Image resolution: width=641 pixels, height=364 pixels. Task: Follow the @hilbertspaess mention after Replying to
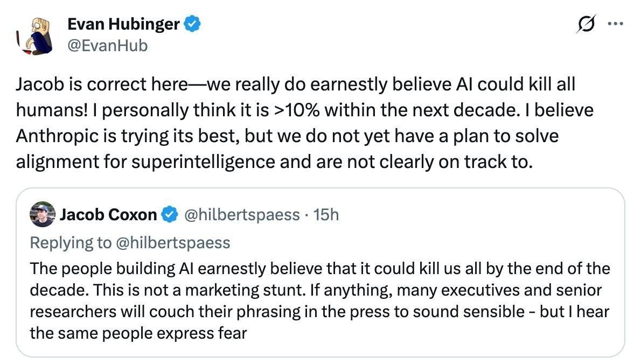[173, 243]
